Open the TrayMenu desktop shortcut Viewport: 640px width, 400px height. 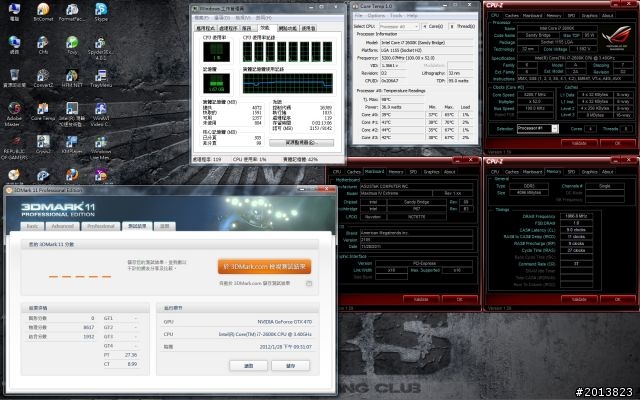(101, 78)
